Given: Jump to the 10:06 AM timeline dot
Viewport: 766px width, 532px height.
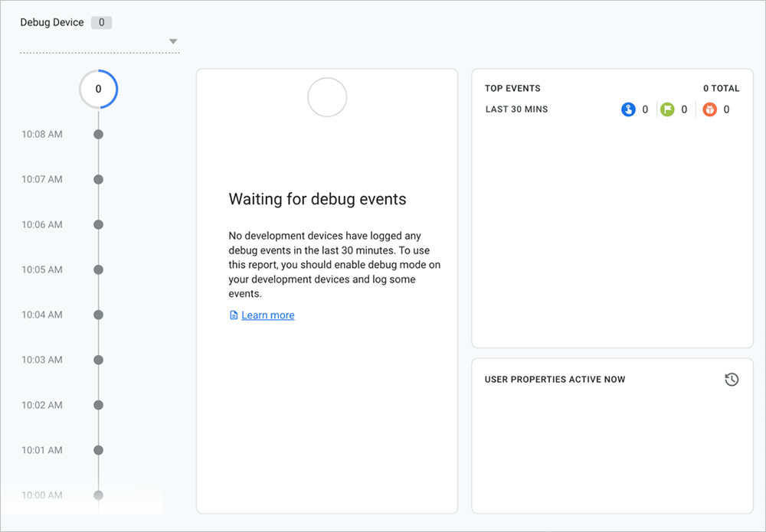Looking at the screenshot, I should point(98,225).
